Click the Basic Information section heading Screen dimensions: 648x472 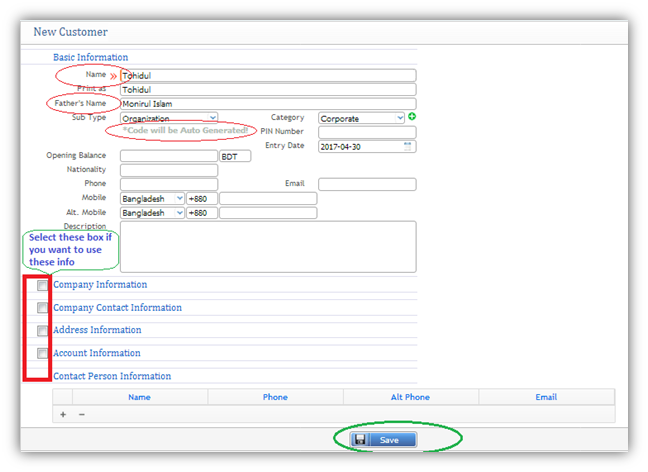[90, 57]
